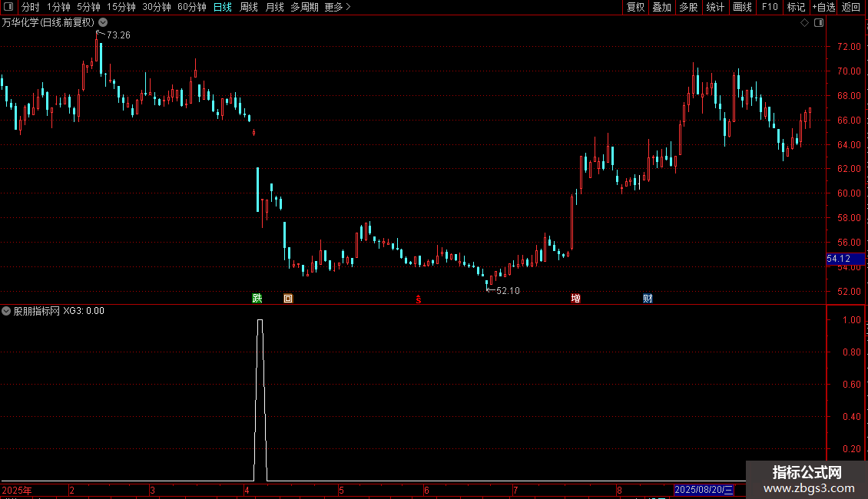Click the 52.10 low price label
Screen dimensions: 868x499
[x=508, y=290]
